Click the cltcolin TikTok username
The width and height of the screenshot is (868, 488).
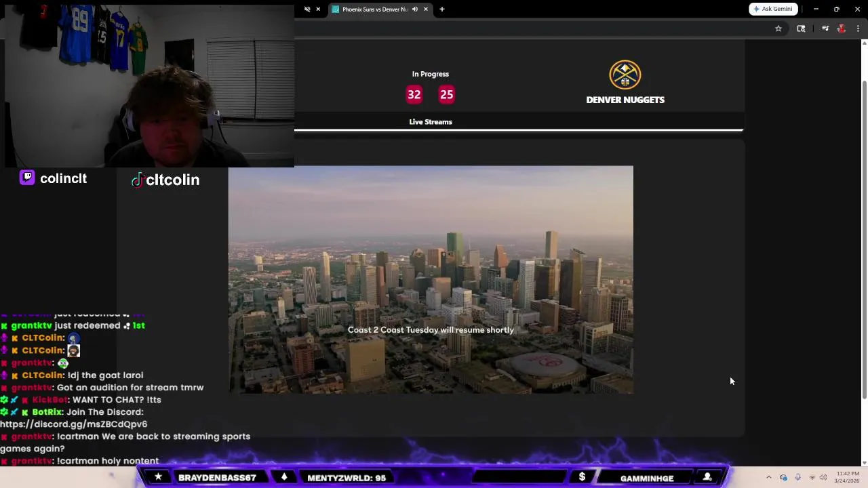[x=173, y=180]
